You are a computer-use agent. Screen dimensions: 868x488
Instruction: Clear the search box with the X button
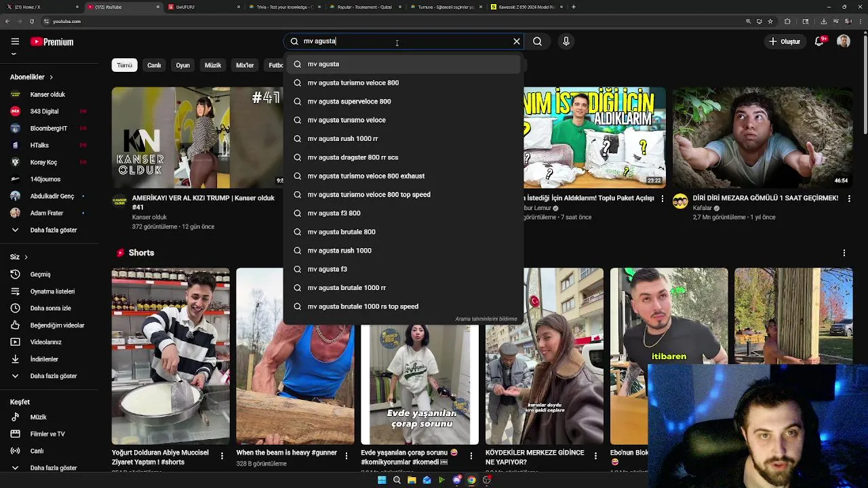(517, 41)
